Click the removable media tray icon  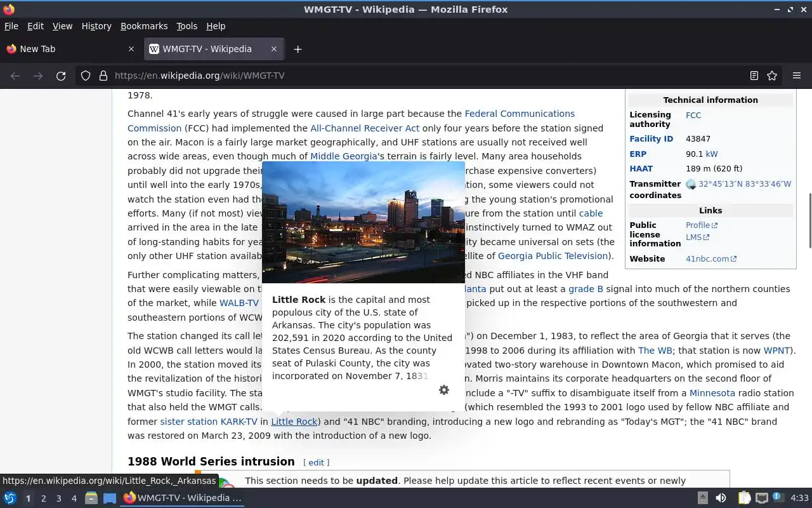click(x=702, y=498)
